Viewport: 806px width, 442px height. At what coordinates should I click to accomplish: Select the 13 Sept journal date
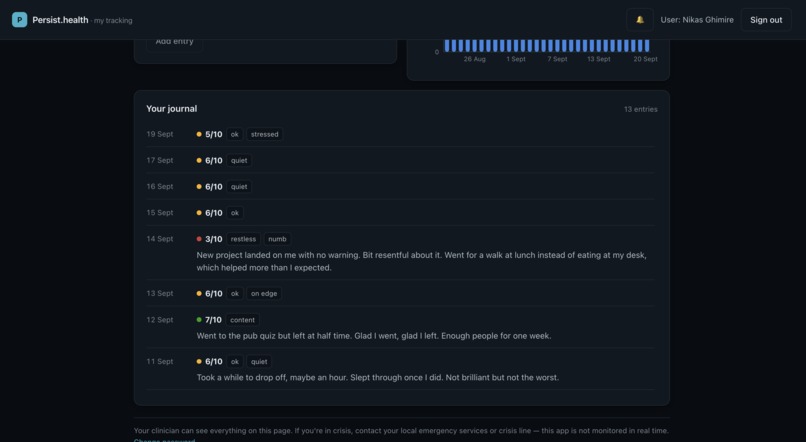pyautogui.click(x=160, y=293)
